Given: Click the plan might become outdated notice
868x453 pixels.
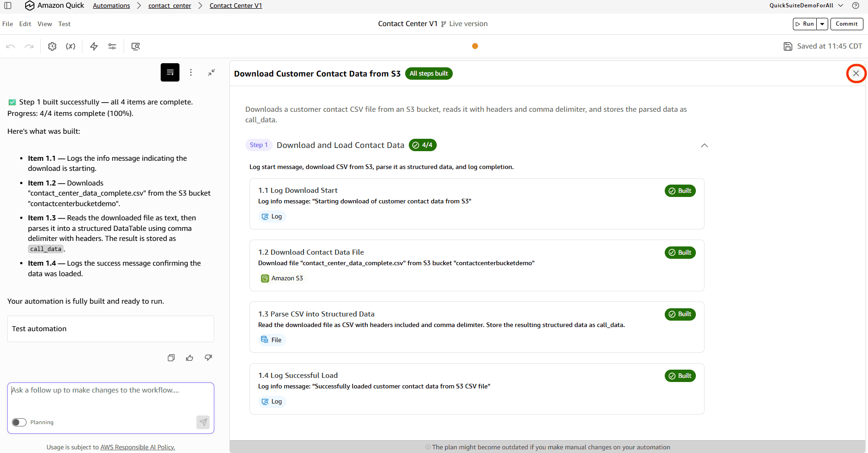Looking at the screenshot, I should 548,447.
